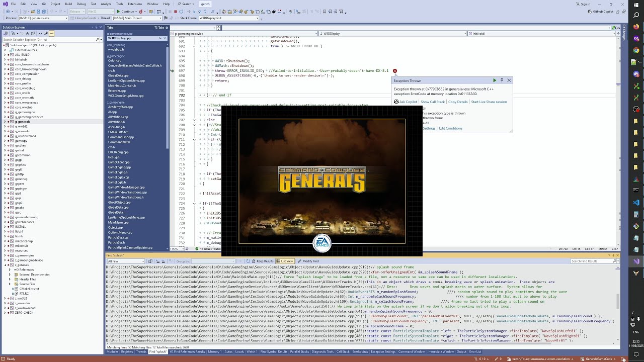
Task: Open the Thread Main Thread dropdown
Action: coord(160,18)
